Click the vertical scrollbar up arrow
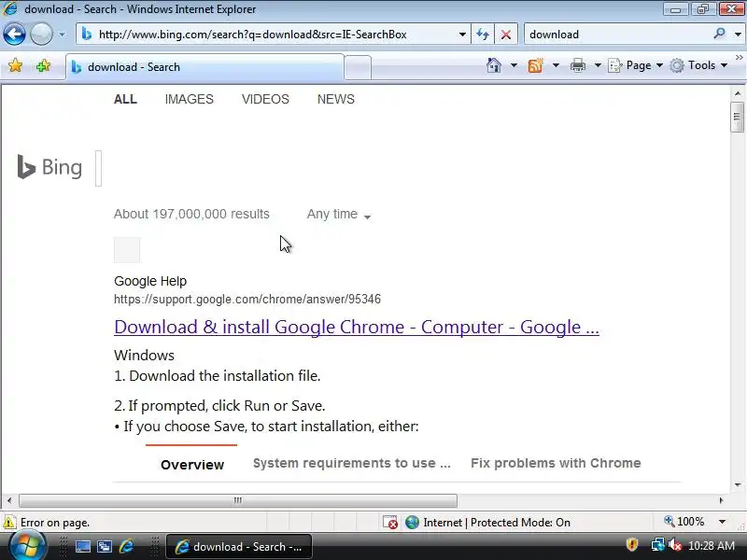This screenshot has height=560, width=747. tap(738, 93)
